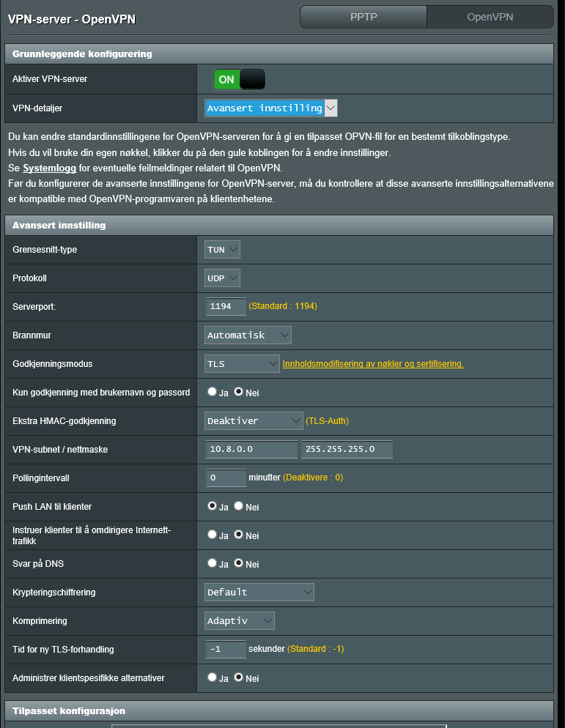The width and height of the screenshot is (565, 728).
Task: Click the Grunnleggende konfigurering header
Action: 279,54
